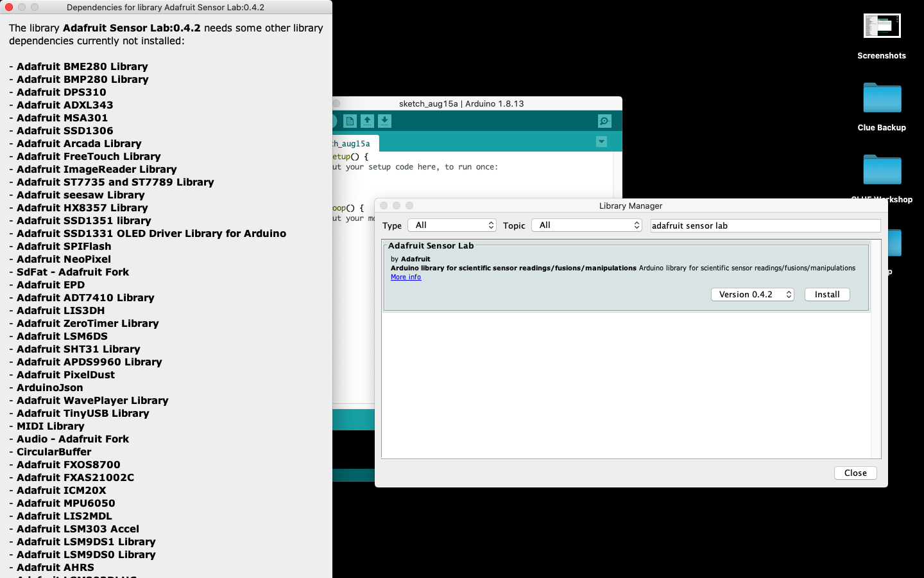Click the Library Manager list scrollbar

coord(876,349)
